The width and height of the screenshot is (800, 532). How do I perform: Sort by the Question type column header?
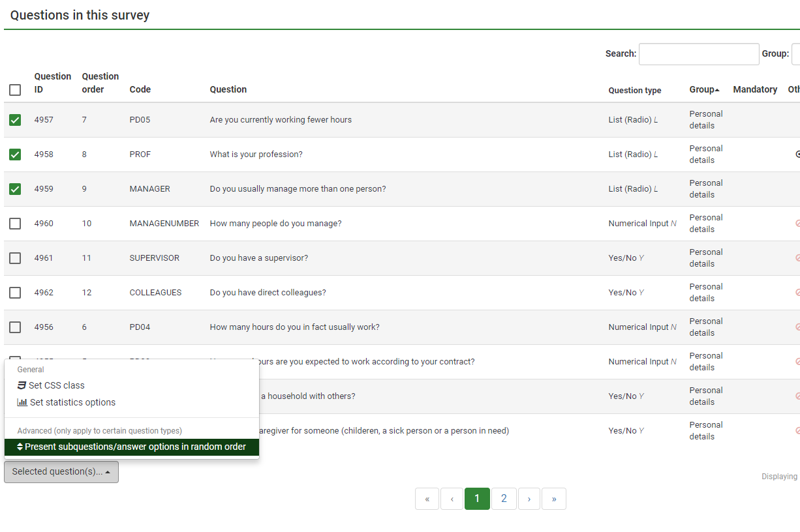[x=634, y=91]
